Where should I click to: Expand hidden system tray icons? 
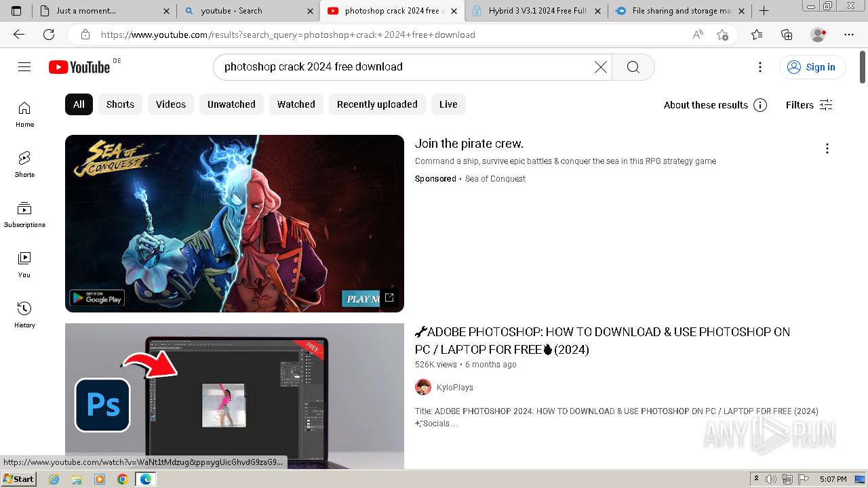point(756,479)
